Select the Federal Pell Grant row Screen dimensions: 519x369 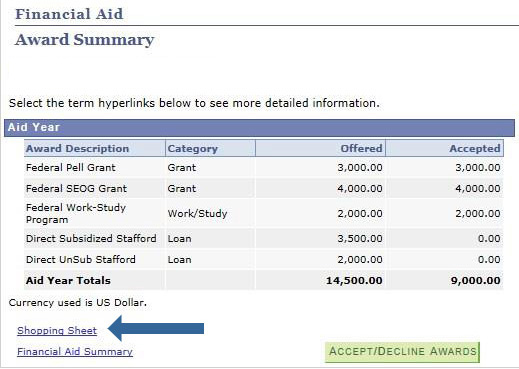264,167
